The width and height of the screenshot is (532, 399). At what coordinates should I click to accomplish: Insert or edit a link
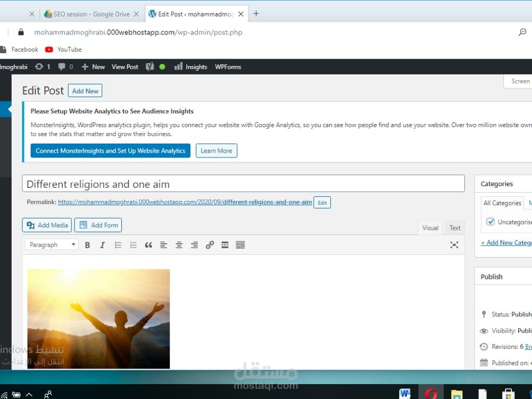[210, 245]
